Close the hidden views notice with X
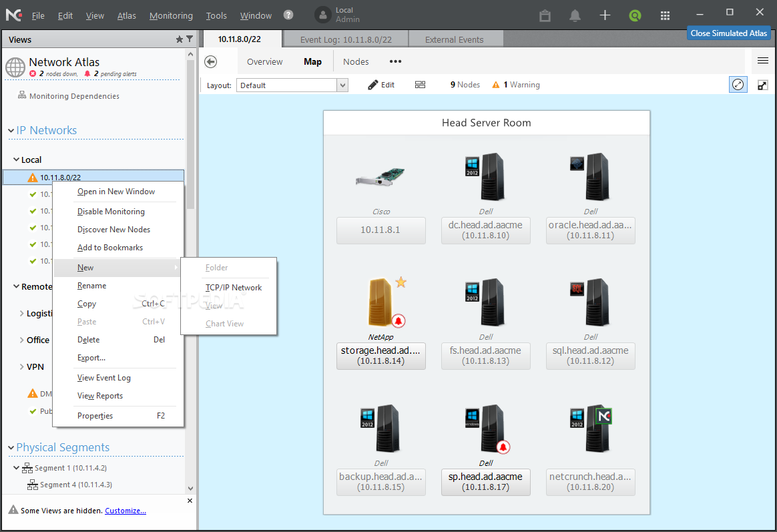 point(190,501)
